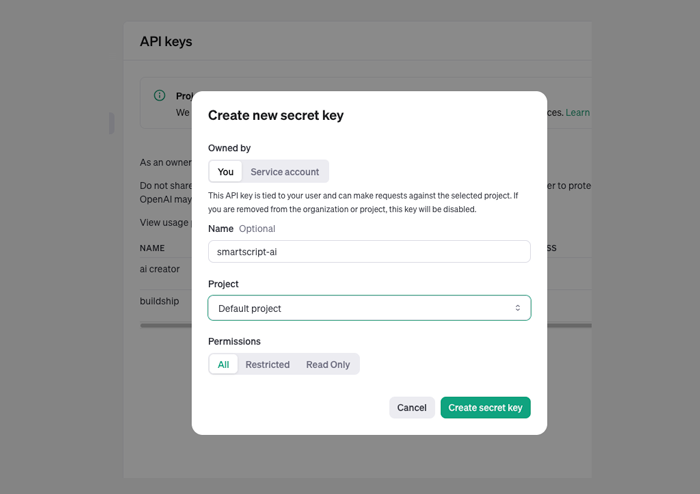This screenshot has height=494, width=700.
Task: Switch owner to Service account
Action: tap(285, 171)
